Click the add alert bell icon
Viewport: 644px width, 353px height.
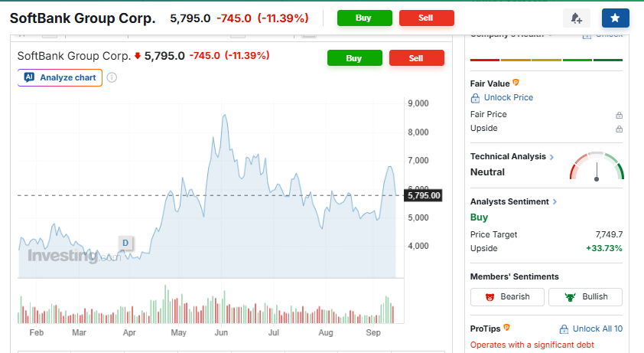(x=576, y=18)
